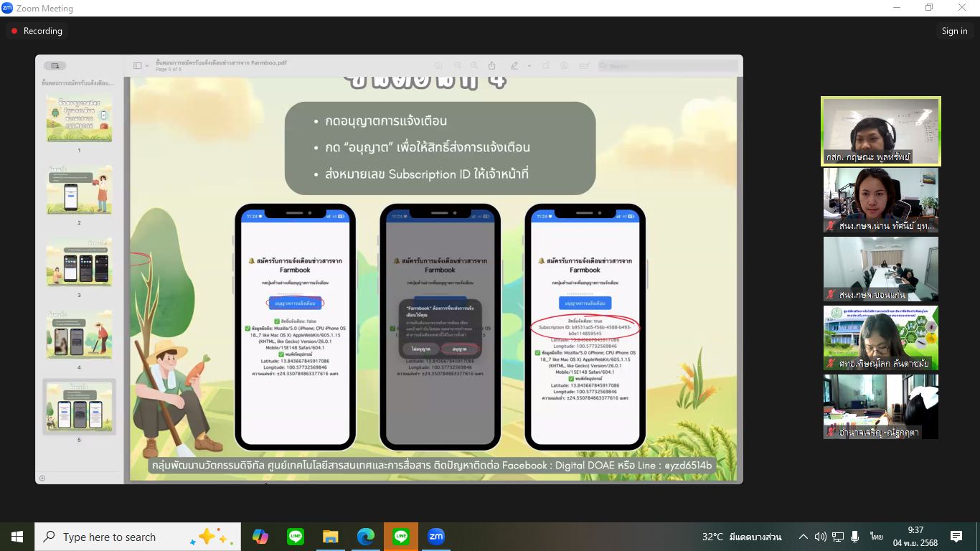
Task: Click the Sign in button
Action: (x=954, y=31)
